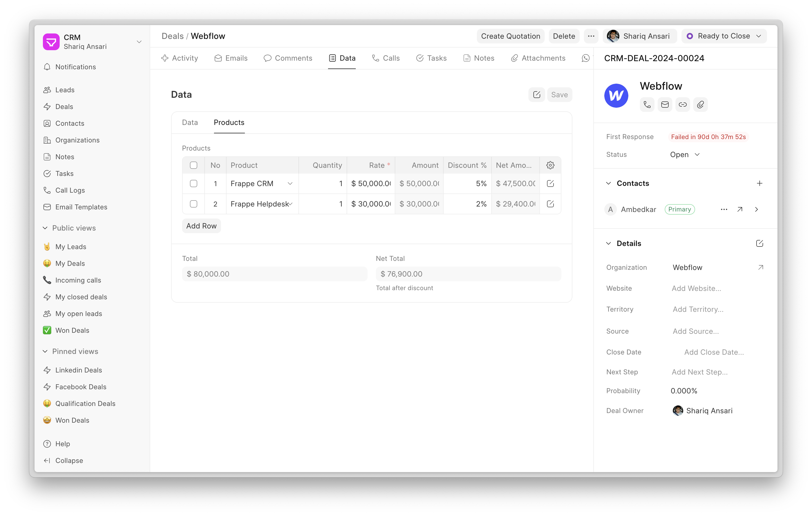Open the Notifications bell in the sidebar
812x516 pixels.
point(92,67)
